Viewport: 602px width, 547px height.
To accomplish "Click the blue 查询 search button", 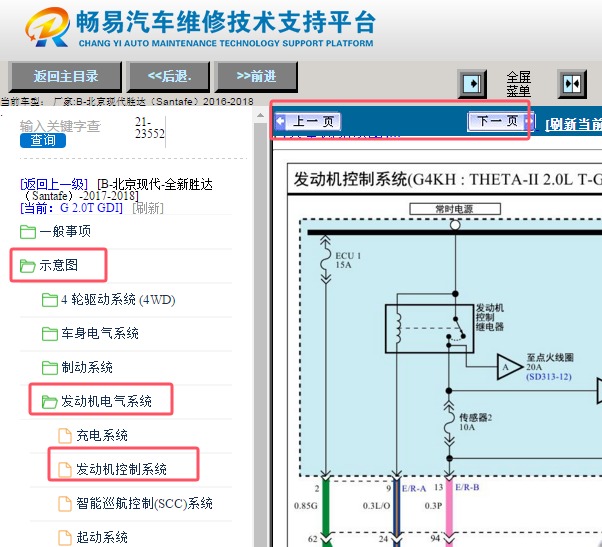I will pos(43,140).
